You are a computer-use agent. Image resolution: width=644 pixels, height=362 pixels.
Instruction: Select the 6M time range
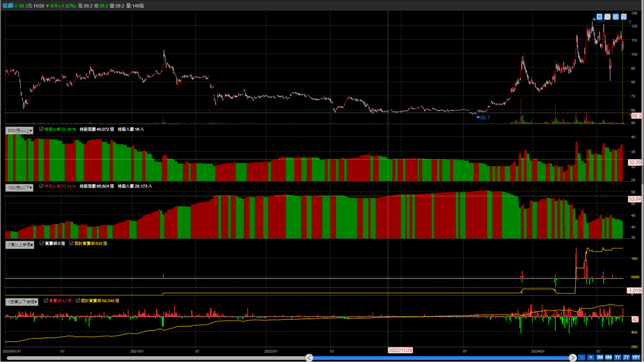pos(609,357)
